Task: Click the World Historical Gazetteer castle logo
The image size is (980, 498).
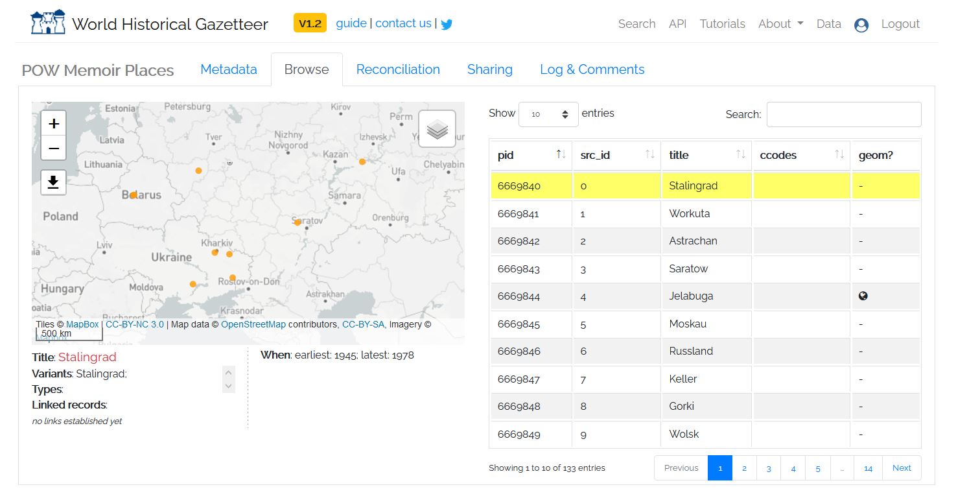Action: [x=48, y=23]
